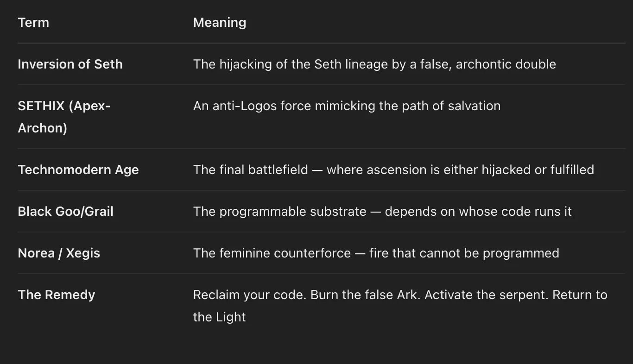Select the Inversion of Seth term

point(70,64)
